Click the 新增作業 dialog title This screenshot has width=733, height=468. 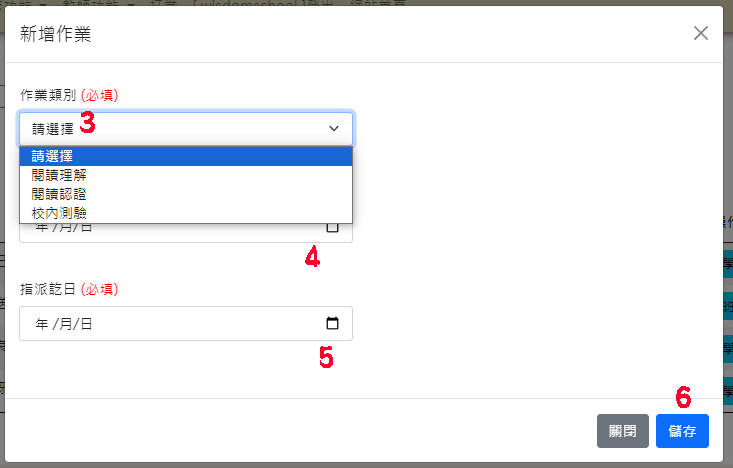tap(55, 34)
